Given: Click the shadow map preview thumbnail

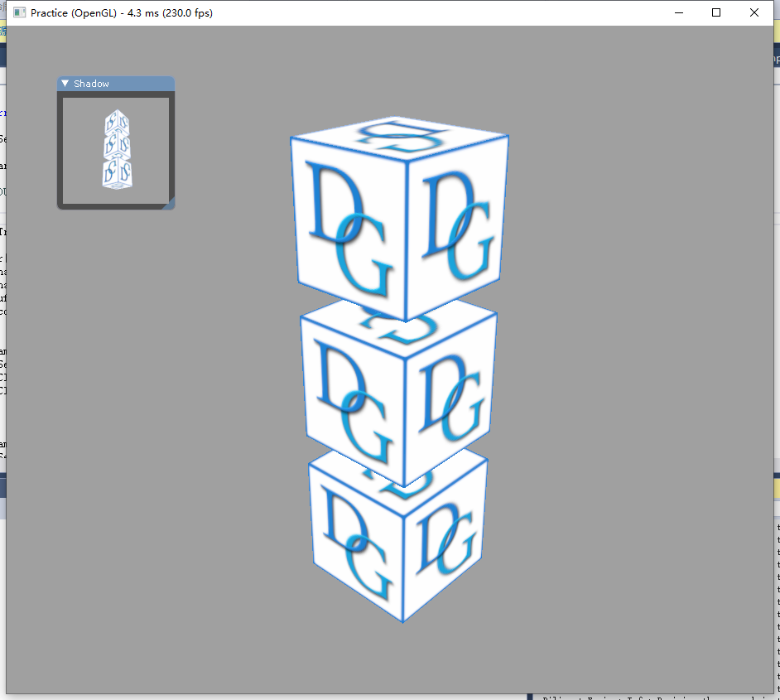Looking at the screenshot, I should pyautogui.click(x=116, y=147).
